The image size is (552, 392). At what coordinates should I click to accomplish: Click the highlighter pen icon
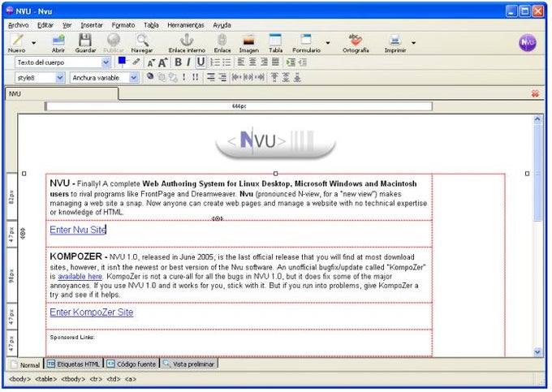pyautogui.click(x=136, y=62)
